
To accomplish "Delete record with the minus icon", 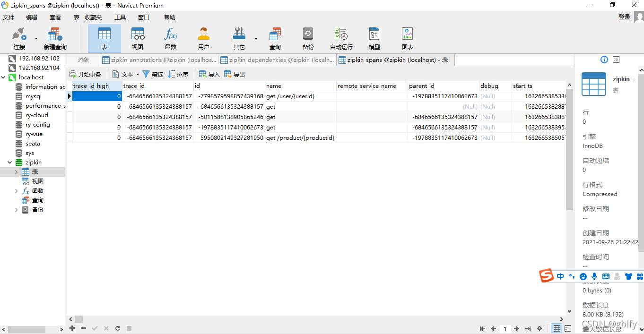I will [83, 328].
